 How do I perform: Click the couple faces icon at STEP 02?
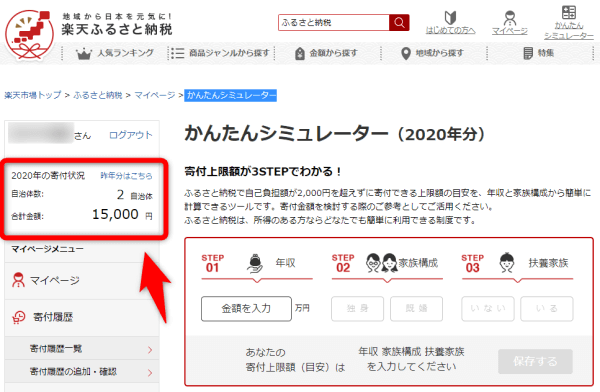(x=382, y=263)
